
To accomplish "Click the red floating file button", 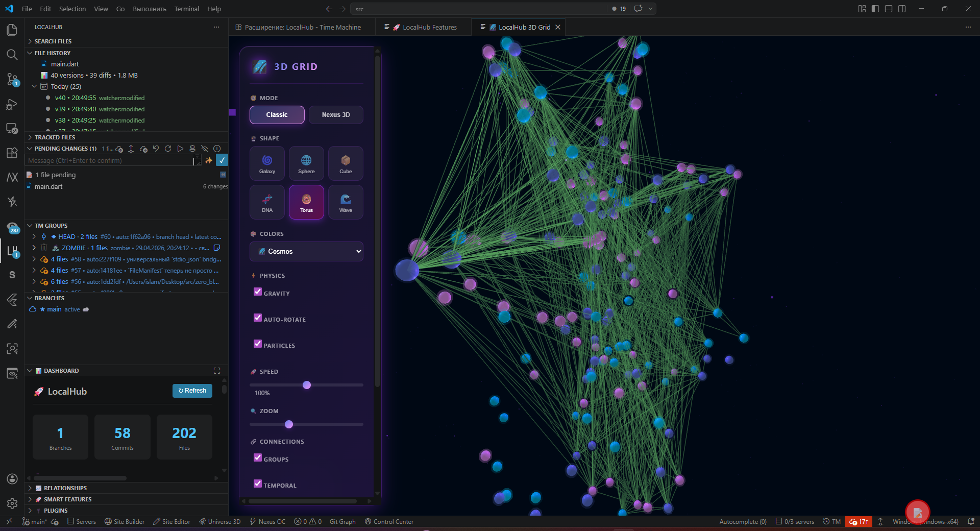I will click(x=917, y=512).
